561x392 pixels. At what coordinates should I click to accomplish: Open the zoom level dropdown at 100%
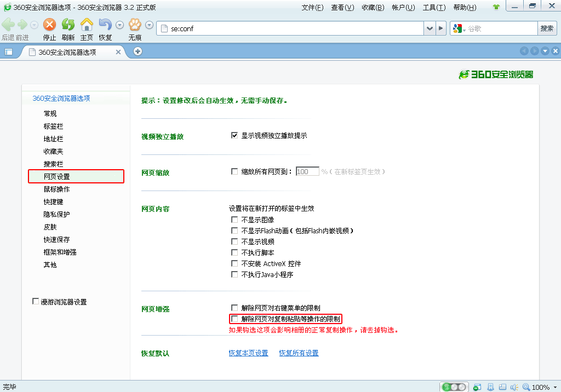556,387
